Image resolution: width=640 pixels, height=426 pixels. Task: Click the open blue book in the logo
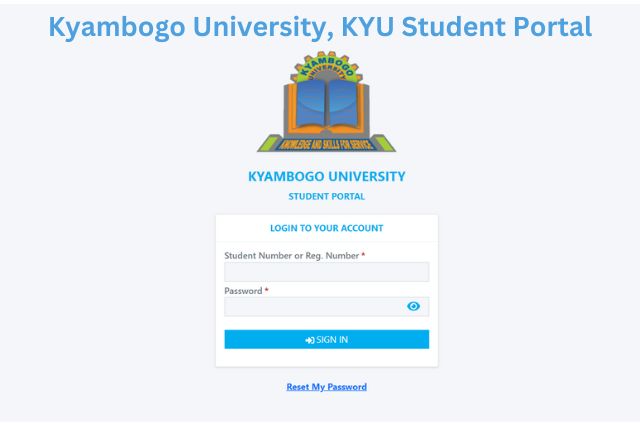pos(327,103)
